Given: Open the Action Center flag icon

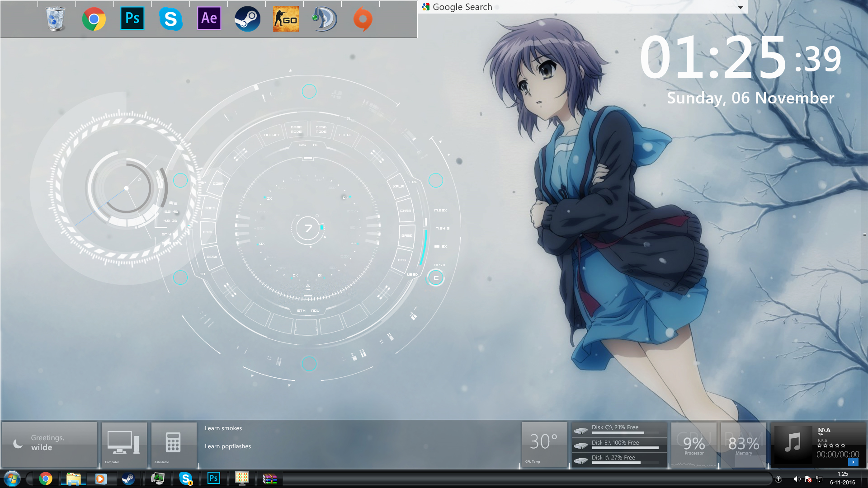Looking at the screenshot, I should click(x=808, y=479).
